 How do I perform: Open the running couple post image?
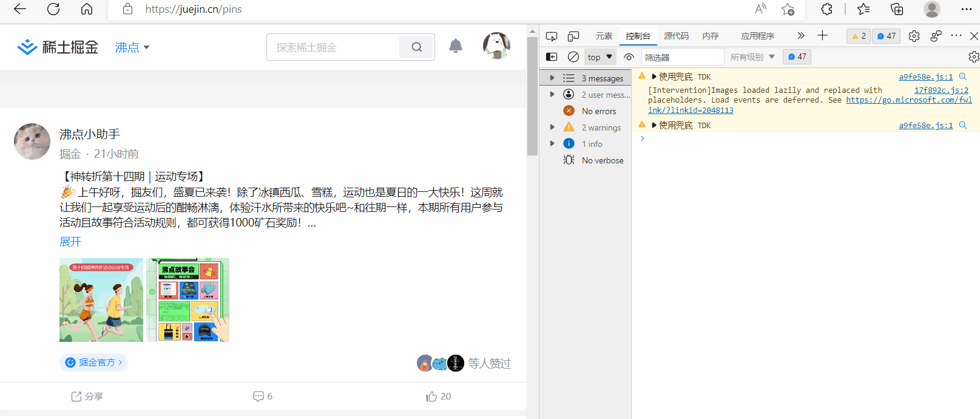click(x=101, y=300)
